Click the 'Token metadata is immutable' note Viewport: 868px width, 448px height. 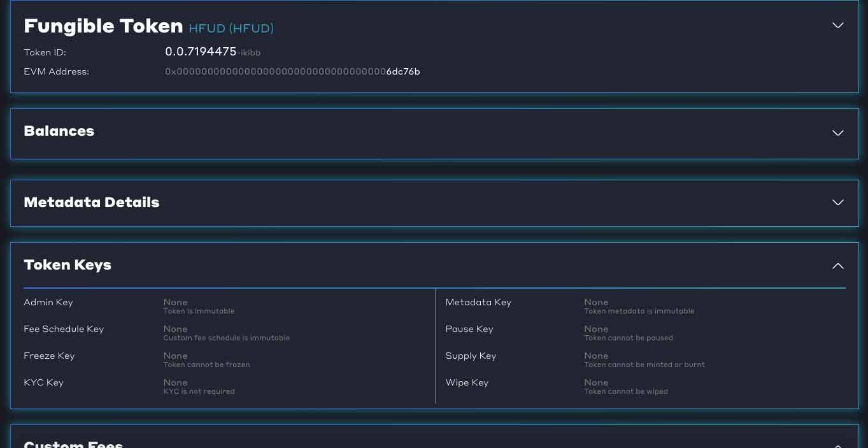(x=639, y=311)
